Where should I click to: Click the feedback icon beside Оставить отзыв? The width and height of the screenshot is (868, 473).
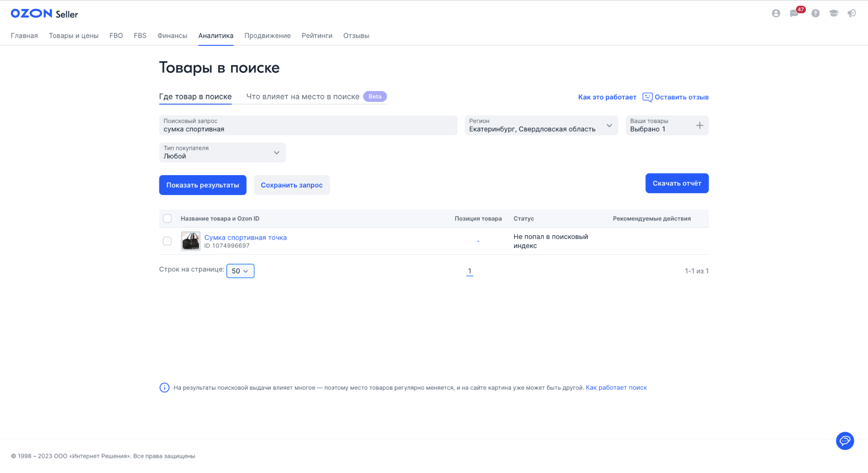point(648,97)
